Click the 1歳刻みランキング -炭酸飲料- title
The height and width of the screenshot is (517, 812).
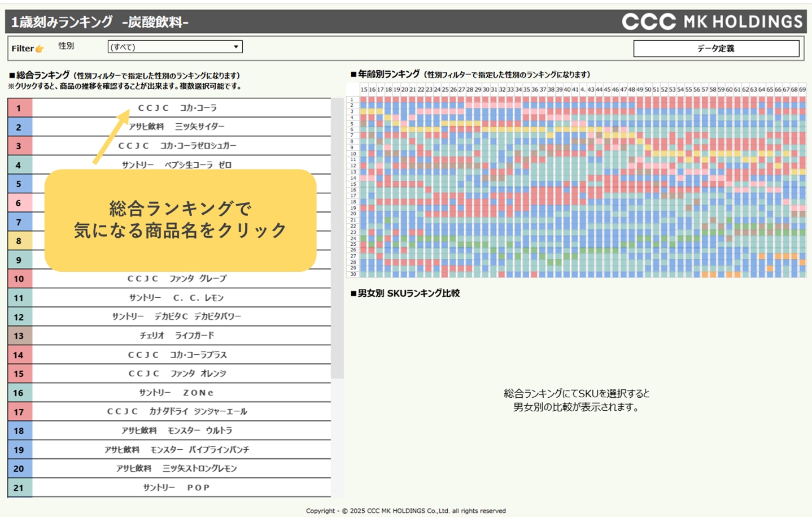click(100, 22)
